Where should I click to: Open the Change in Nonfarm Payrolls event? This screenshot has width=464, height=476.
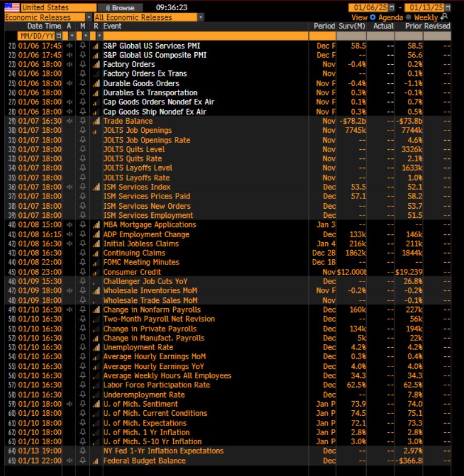(152, 310)
